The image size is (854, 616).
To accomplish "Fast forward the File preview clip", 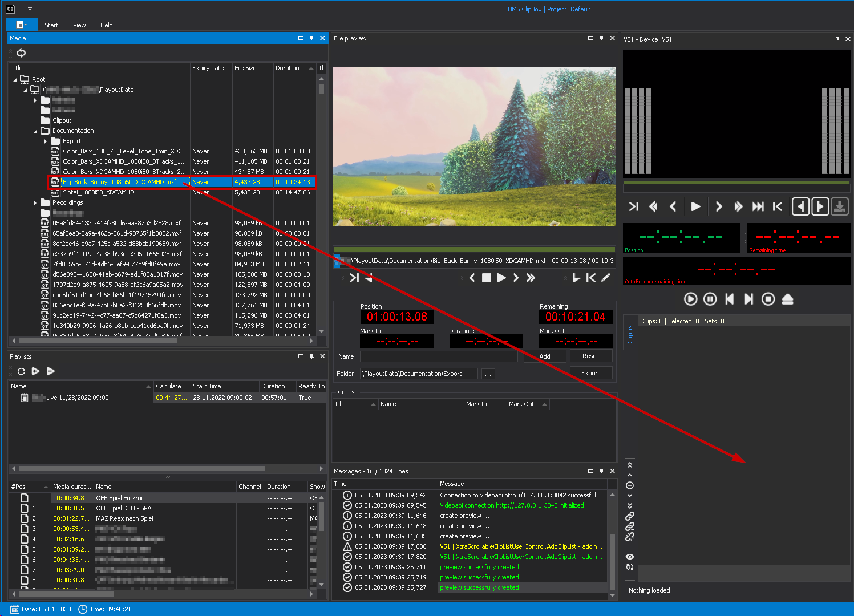I will click(531, 278).
